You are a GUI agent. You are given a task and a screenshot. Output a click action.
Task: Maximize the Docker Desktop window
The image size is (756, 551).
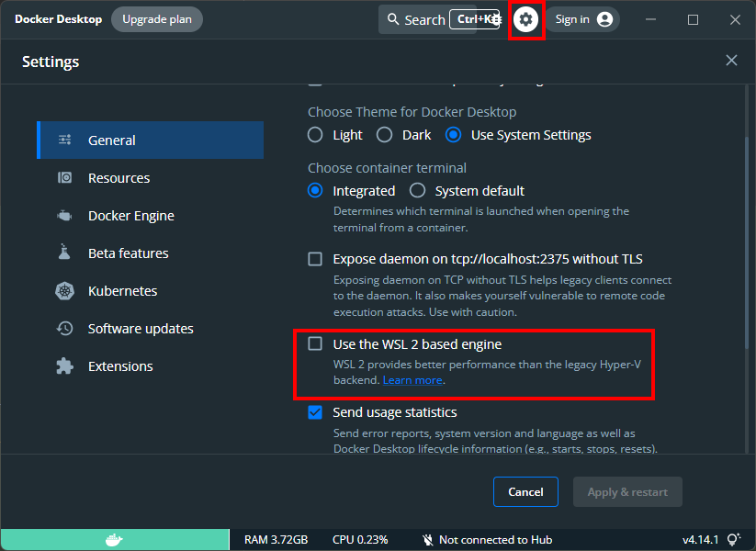click(693, 19)
